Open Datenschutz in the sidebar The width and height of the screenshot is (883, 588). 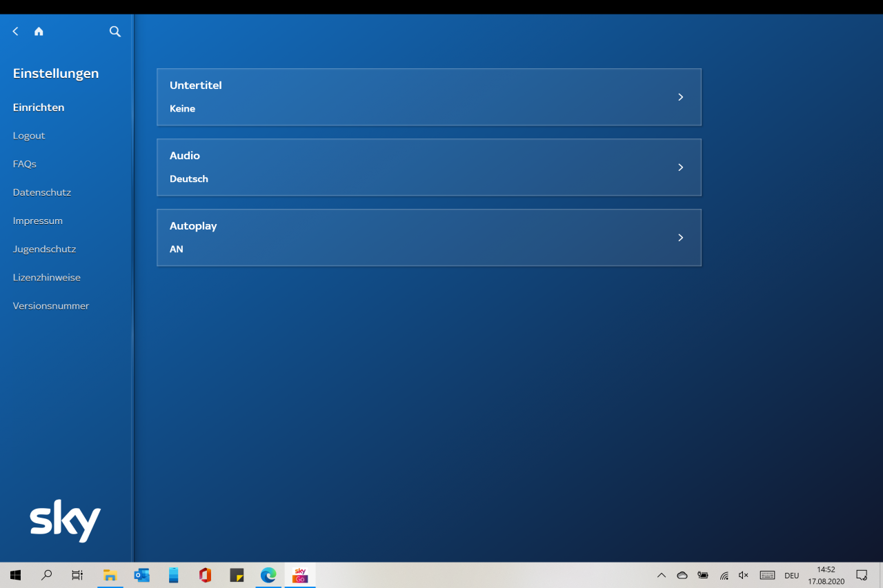[x=42, y=192]
